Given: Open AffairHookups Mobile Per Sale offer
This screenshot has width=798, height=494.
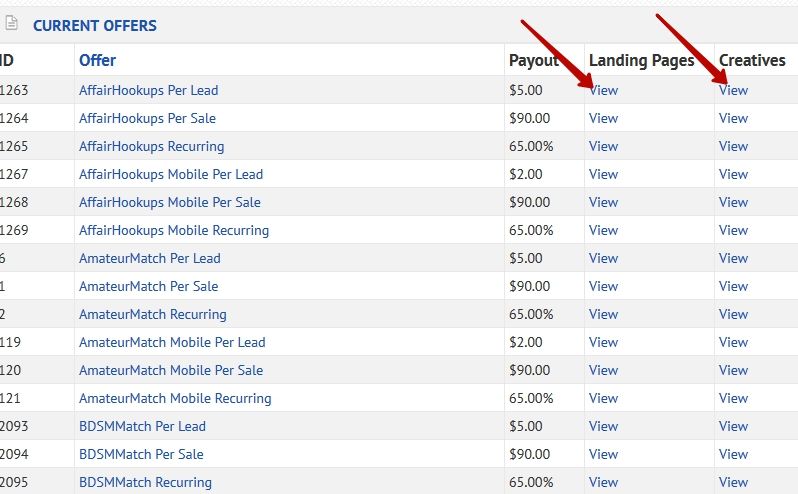Looking at the screenshot, I should tap(169, 202).
